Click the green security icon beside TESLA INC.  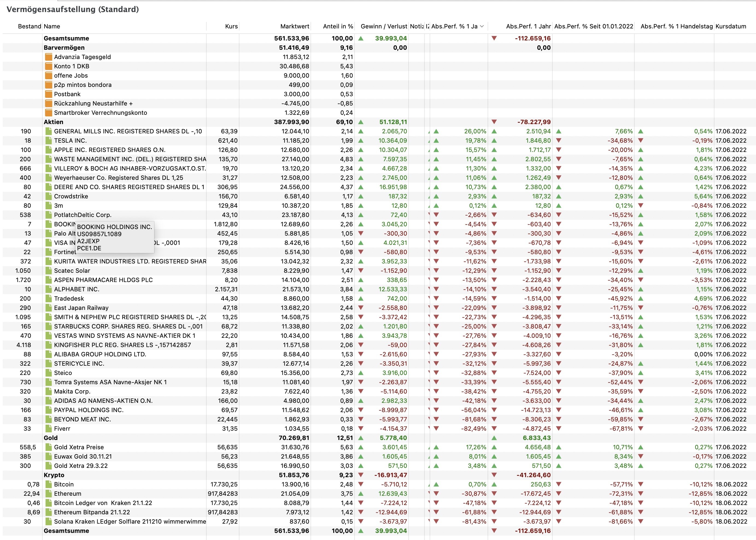(49, 141)
